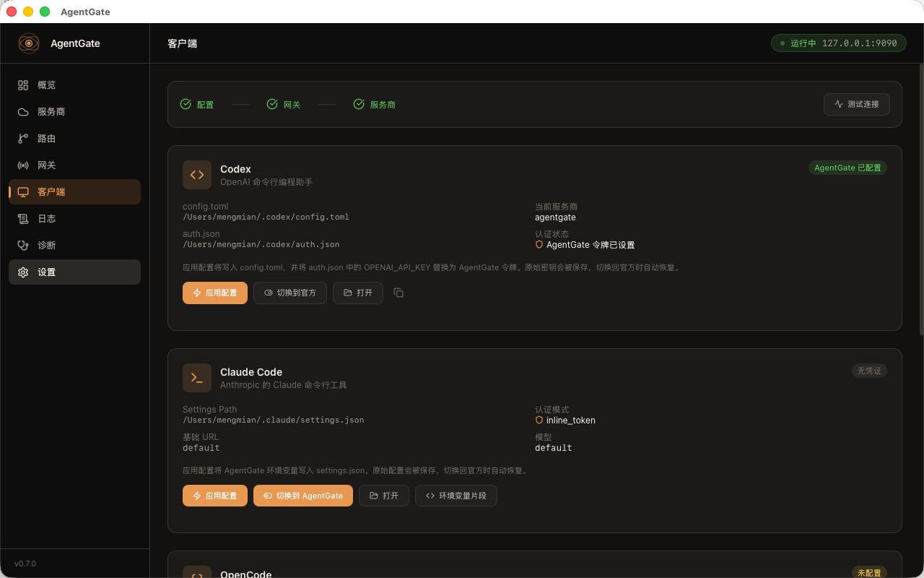Click the 网关 step check icon
This screenshot has height=578, width=924.
coord(272,104)
